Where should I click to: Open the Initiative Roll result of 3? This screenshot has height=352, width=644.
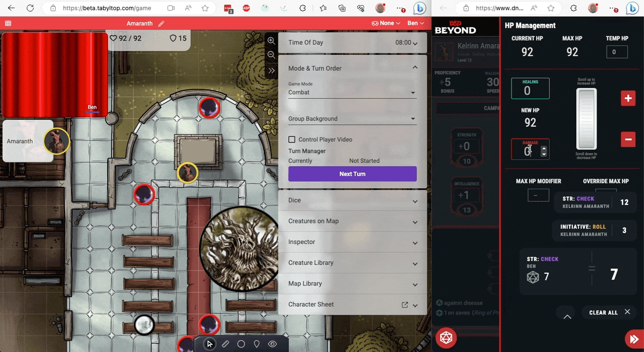tap(594, 230)
